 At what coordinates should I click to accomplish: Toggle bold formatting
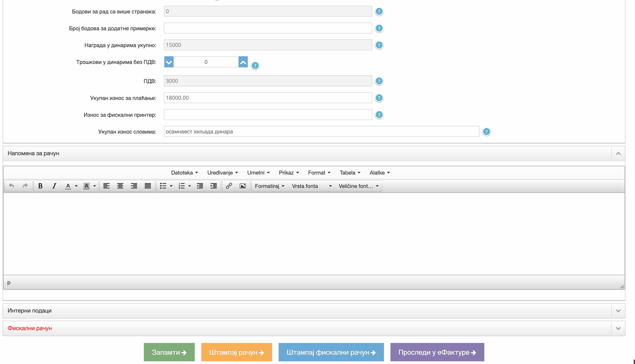40,186
